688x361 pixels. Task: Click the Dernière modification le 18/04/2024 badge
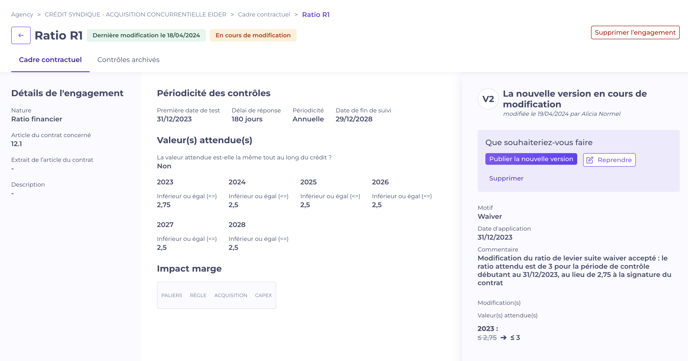click(146, 36)
